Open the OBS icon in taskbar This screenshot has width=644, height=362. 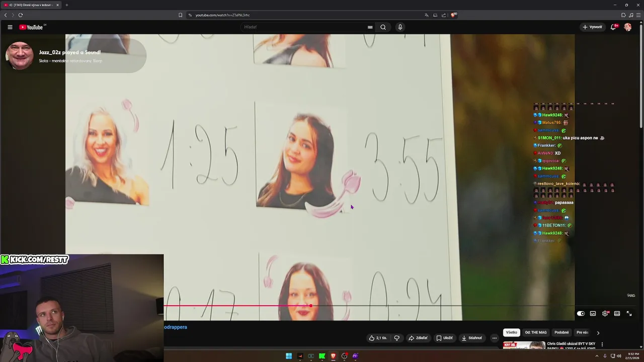tap(344, 356)
